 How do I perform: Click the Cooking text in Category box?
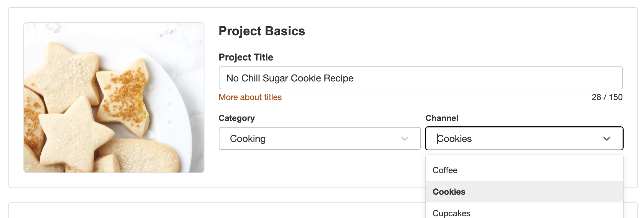[x=248, y=138]
